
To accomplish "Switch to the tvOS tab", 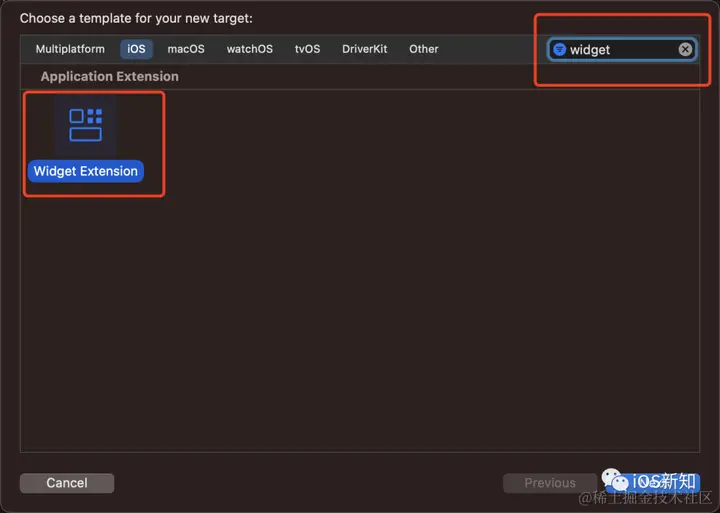I will click(307, 49).
